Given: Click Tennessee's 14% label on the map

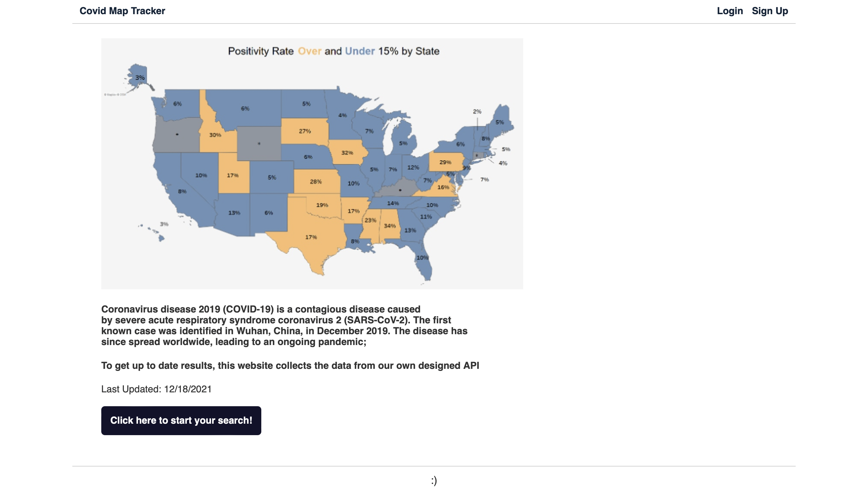Looking at the screenshot, I should click(393, 203).
